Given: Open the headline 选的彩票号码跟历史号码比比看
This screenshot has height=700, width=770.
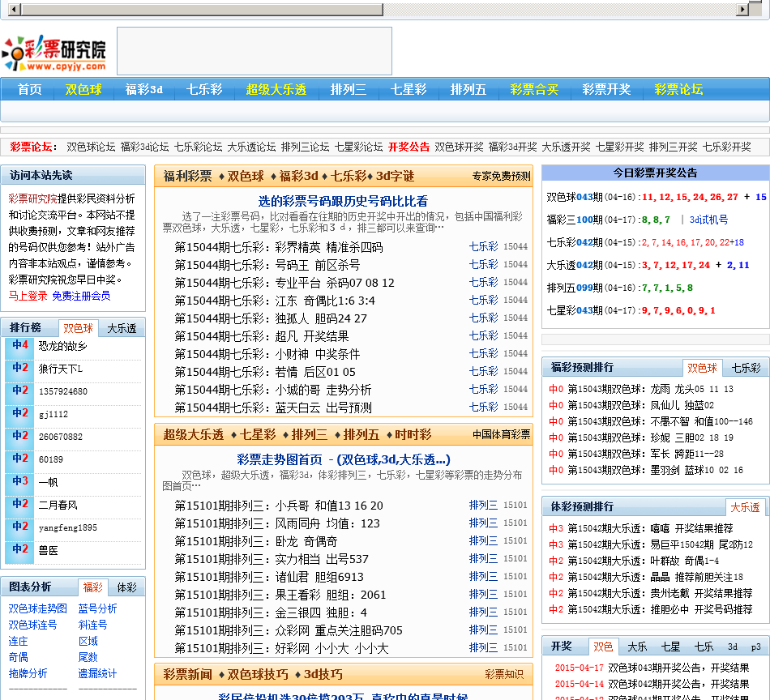Looking at the screenshot, I should pos(343,201).
